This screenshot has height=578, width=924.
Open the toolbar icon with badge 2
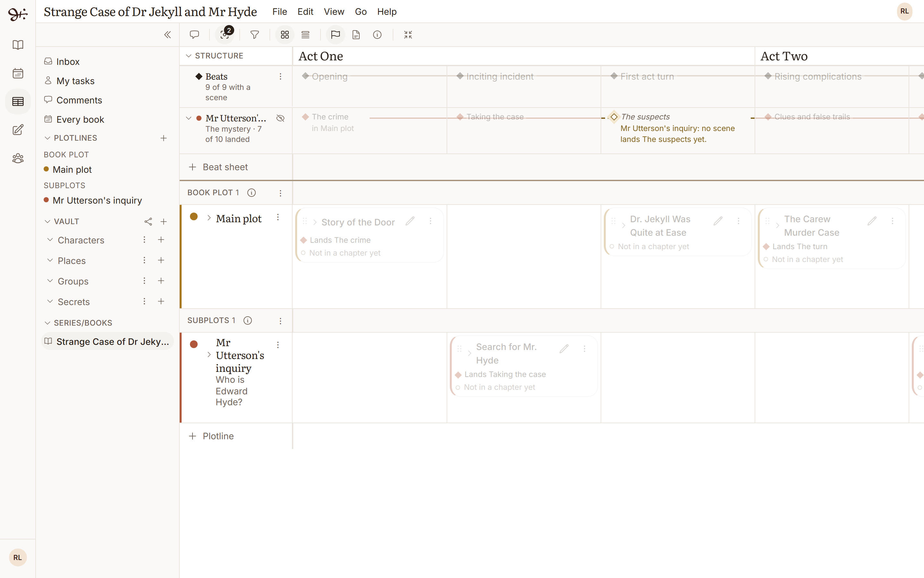point(225,35)
